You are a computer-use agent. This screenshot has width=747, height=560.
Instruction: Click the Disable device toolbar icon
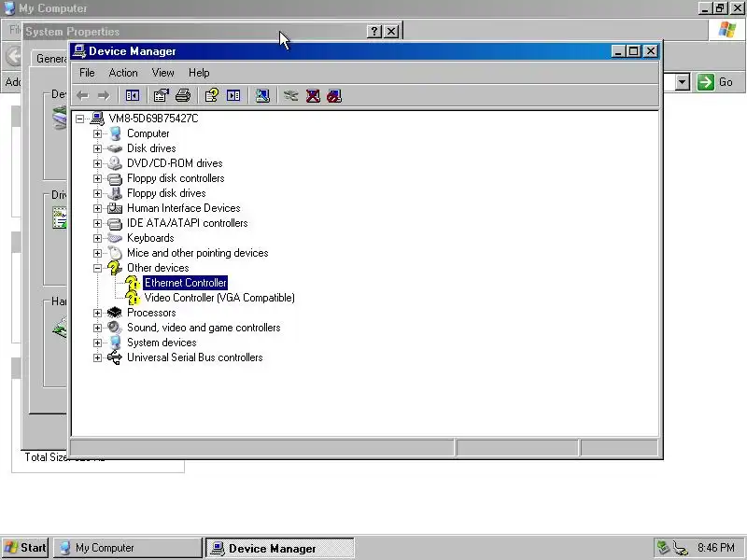tap(334, 96)
